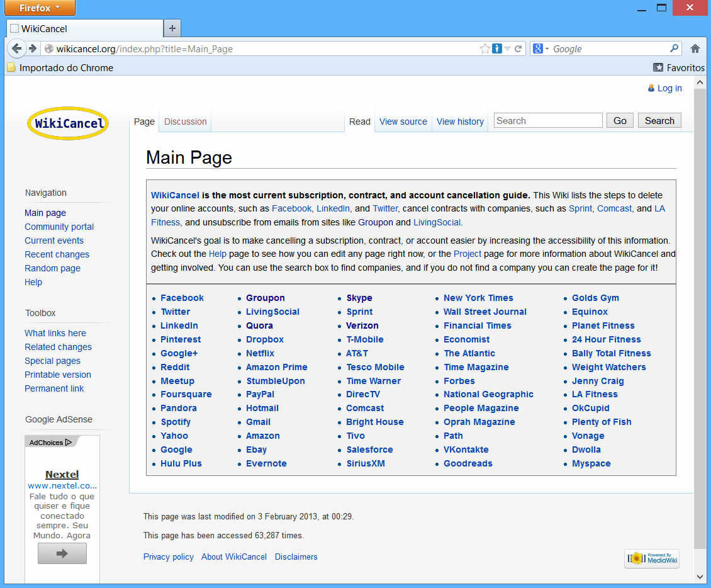Viewport: 711px width, 588px height.
Task: Click the MediaWiki powered-by badge
Action: [x=652, y=558]
